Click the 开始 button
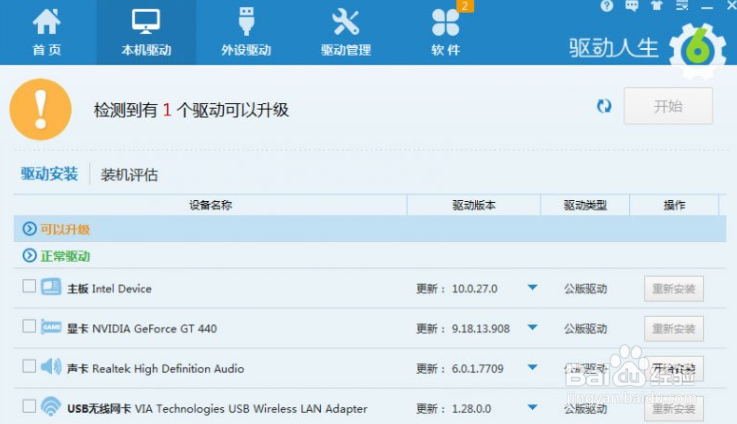737x424 pixels. coord(668,106)
